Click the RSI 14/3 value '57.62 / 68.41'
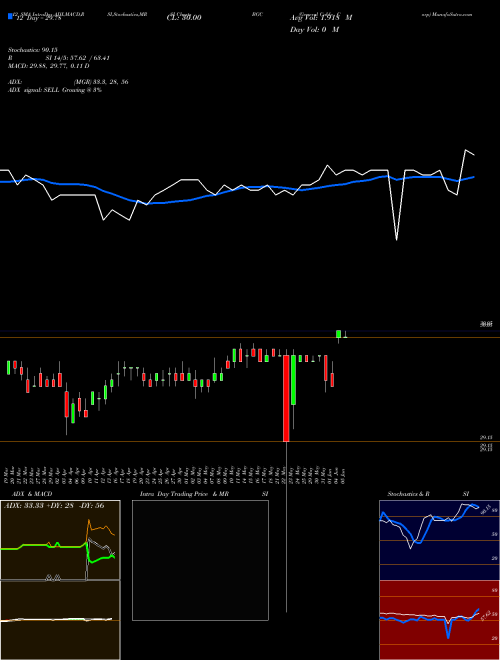Screen dimensions: 500x660 88,58
